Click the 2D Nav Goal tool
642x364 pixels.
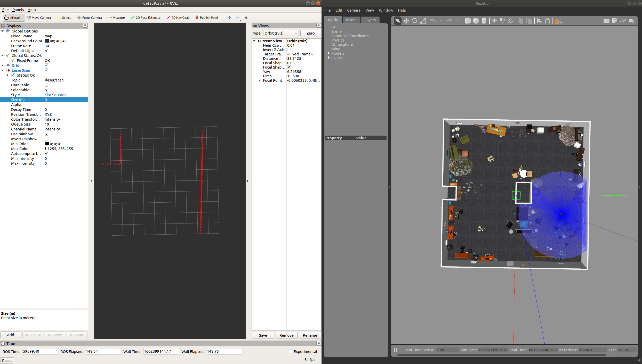click(178, 18)
